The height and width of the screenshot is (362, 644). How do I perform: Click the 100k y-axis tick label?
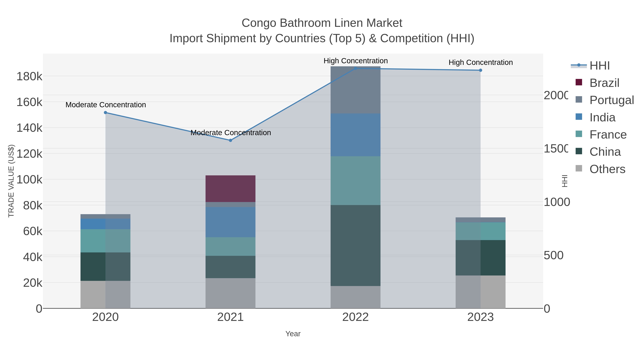[x=30, y=180]
